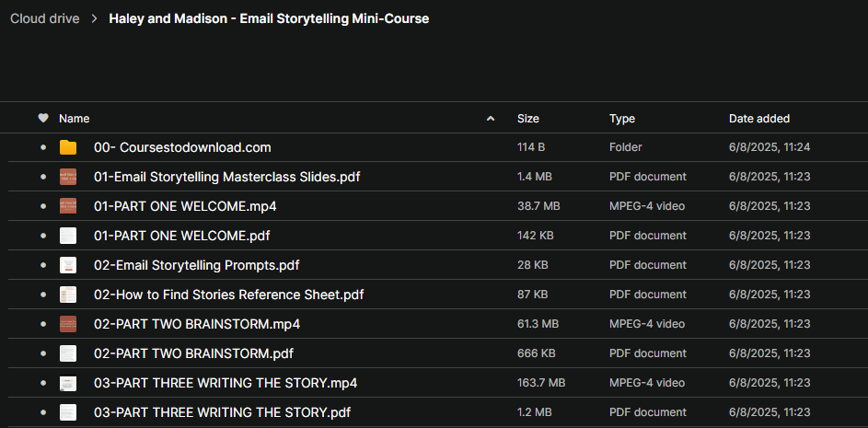The width and height of the screenshot is (868, 428).
Task: Select 01-Email Storytelling Masterclass Slides.pdf file name
Action: (x=227, y=177)
